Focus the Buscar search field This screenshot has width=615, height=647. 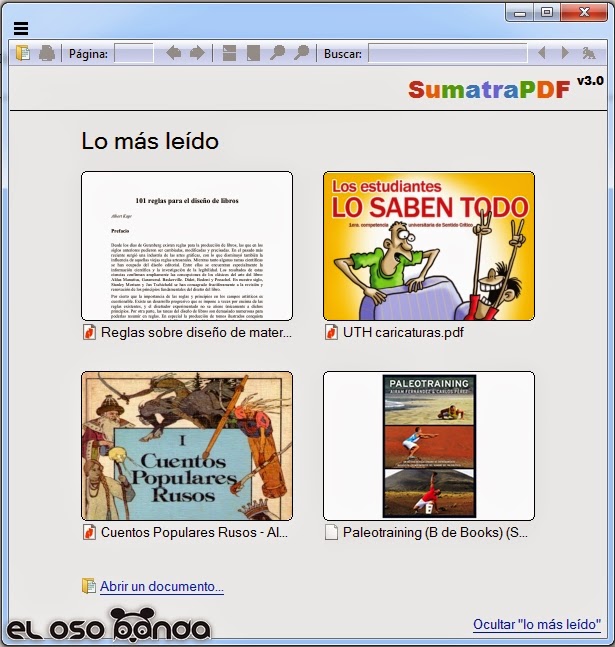(x=448, y=54)
